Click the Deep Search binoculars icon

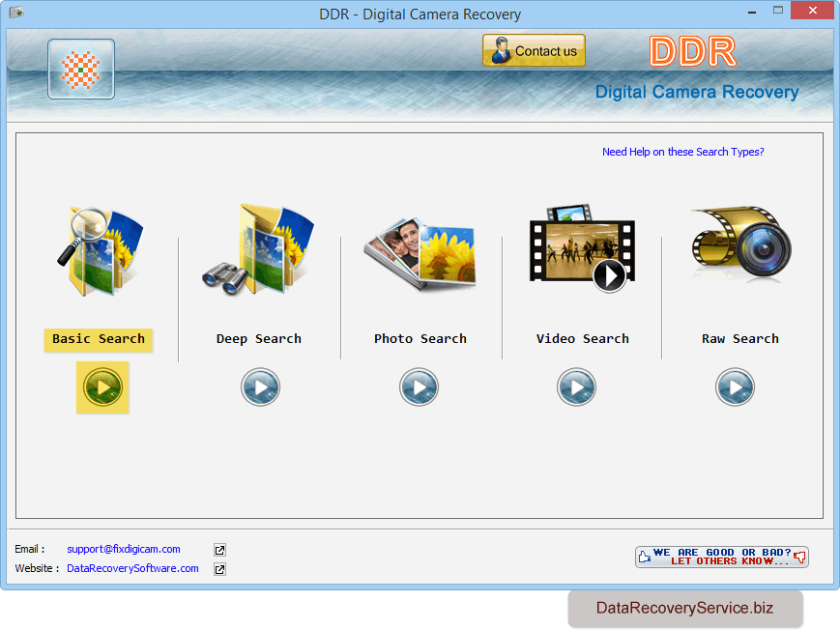click(x=258, y=249)
